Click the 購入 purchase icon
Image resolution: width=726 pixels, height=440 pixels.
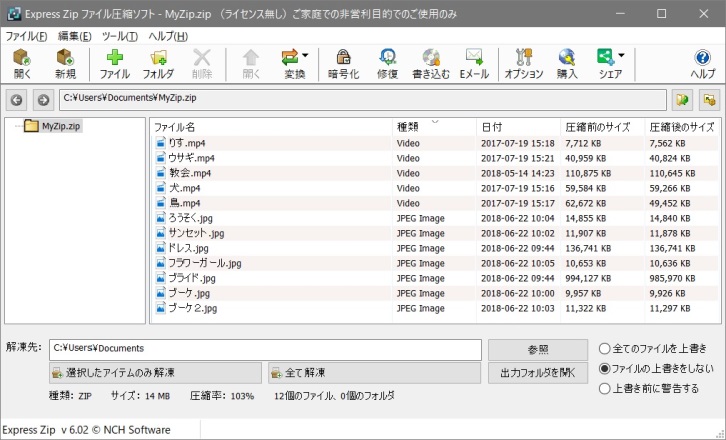[567, 63]
